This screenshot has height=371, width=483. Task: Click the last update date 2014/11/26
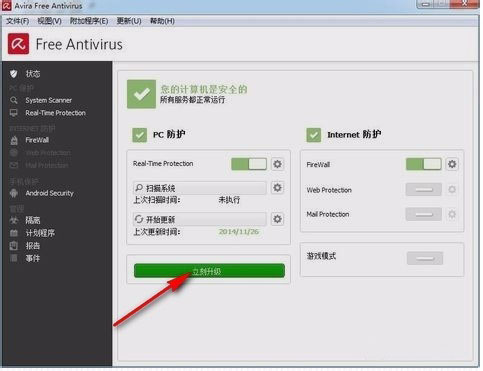(239, 232)
